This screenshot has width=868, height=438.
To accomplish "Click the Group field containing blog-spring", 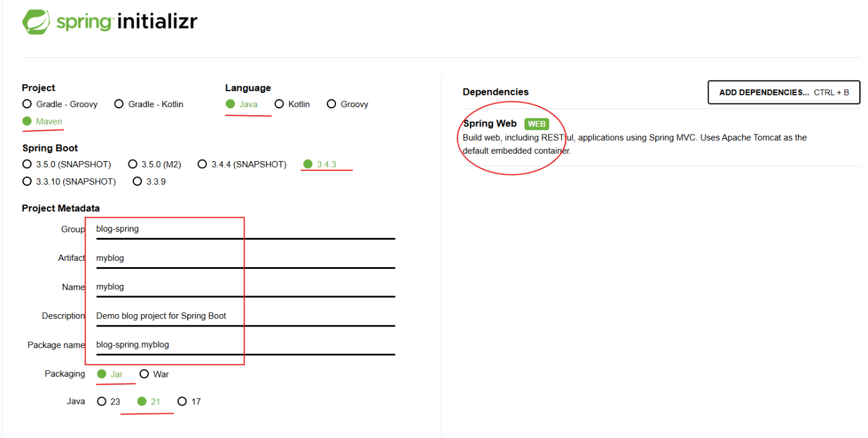I will point(245,229).
